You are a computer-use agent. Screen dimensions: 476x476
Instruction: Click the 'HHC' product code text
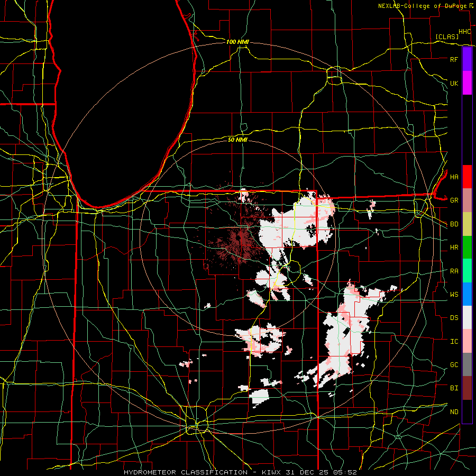pyautogui.click(x=464, y=32)
